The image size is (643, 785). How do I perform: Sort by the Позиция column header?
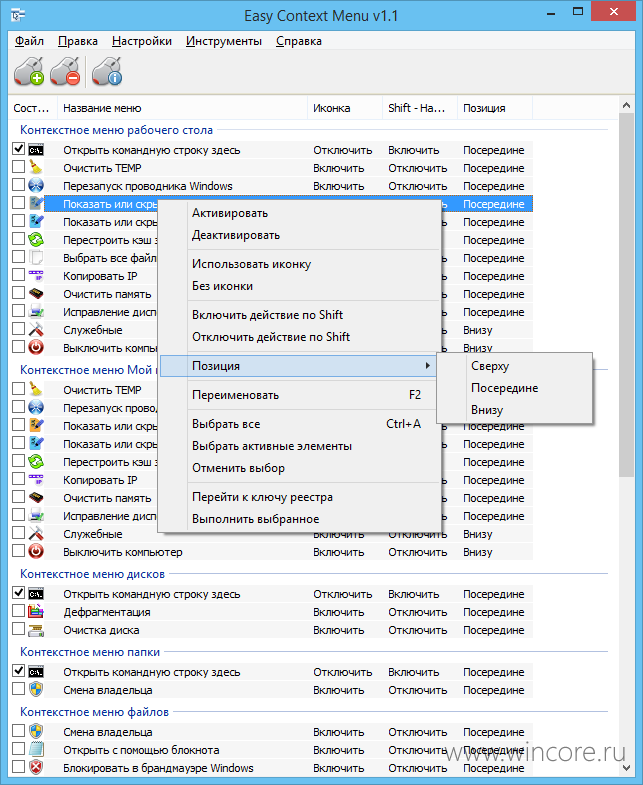(495, 108)
